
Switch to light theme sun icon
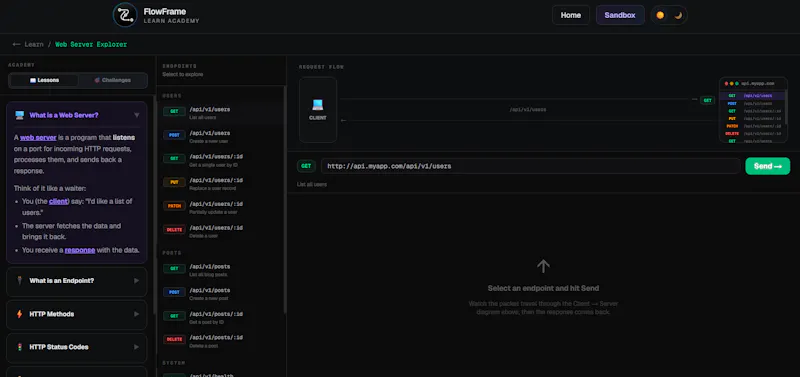click(x=660, y=15)
